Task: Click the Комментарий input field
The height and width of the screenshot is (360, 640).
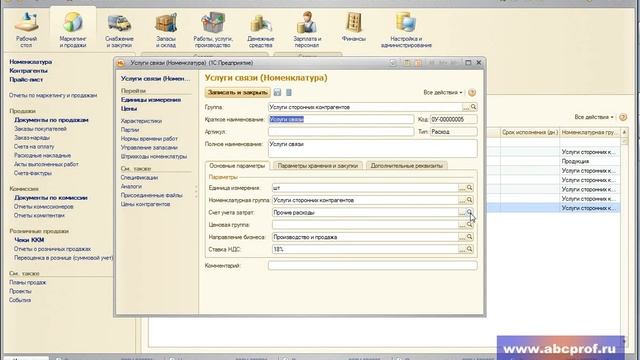Action: 373,265
